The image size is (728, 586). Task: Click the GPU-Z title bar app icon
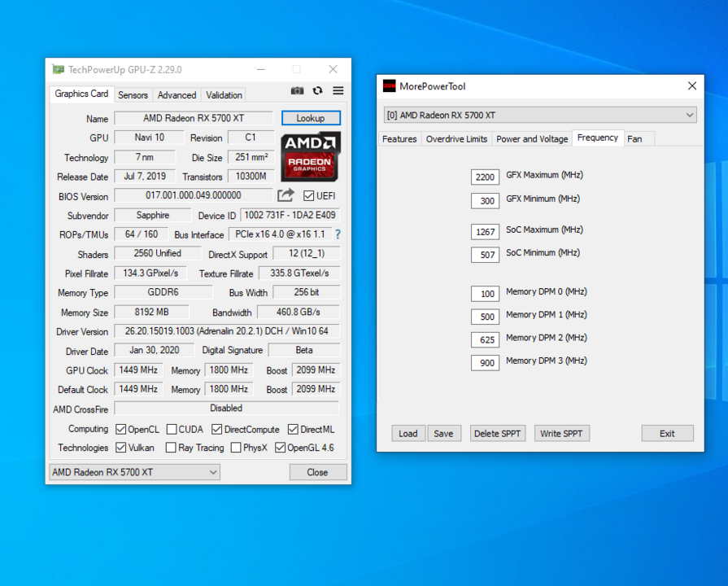tap(58, 70)
